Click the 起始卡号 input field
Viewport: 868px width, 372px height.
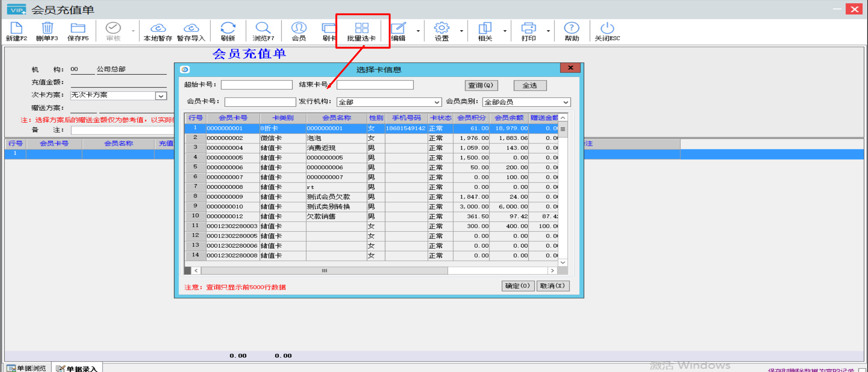256,85
